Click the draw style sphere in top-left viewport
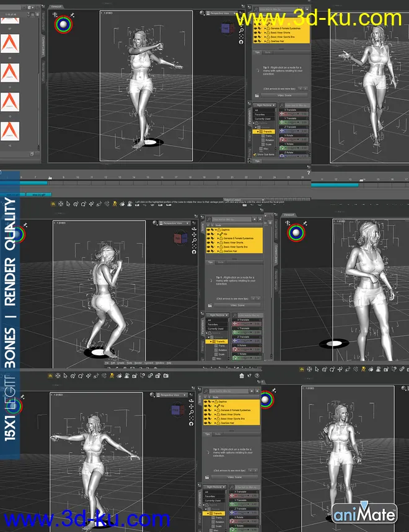This screenshot has width=409, height=532. [x=63, y=24]
